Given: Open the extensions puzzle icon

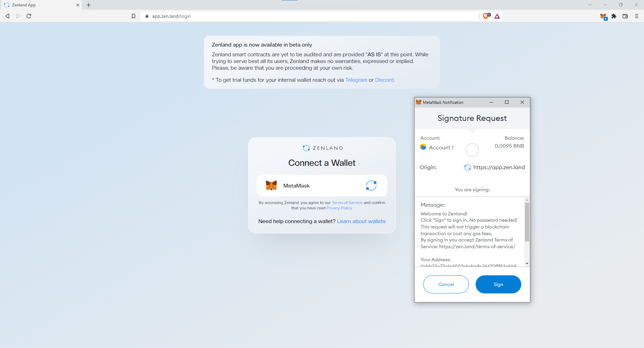Looking at the screenshot, I should click(x=614, y=16).
